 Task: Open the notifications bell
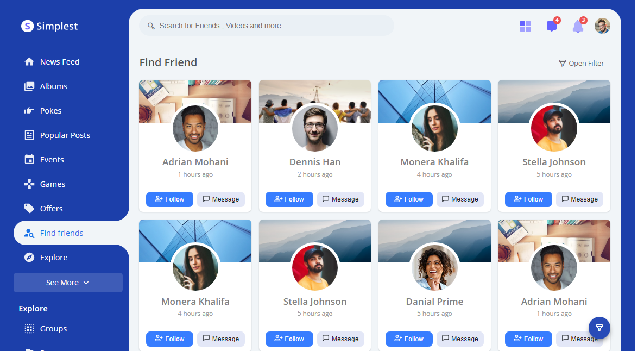pyautogui.click(x=578, y=26)
